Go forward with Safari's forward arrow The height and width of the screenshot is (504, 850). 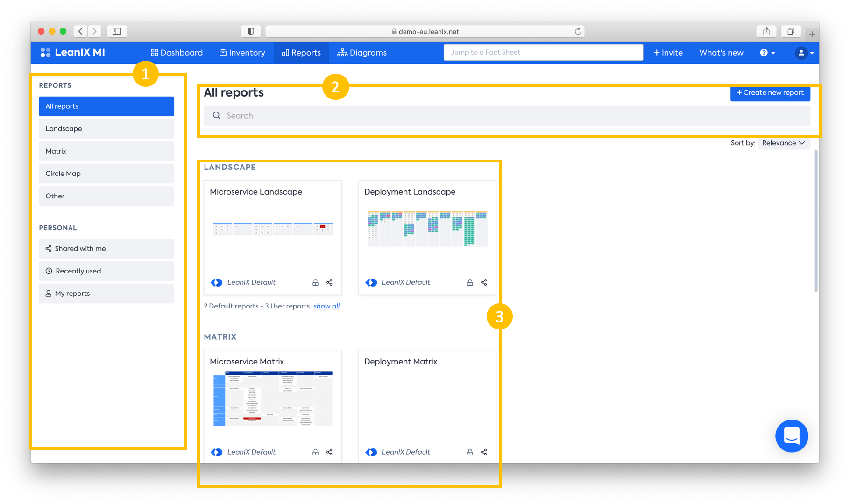click(x=95, y=31)
